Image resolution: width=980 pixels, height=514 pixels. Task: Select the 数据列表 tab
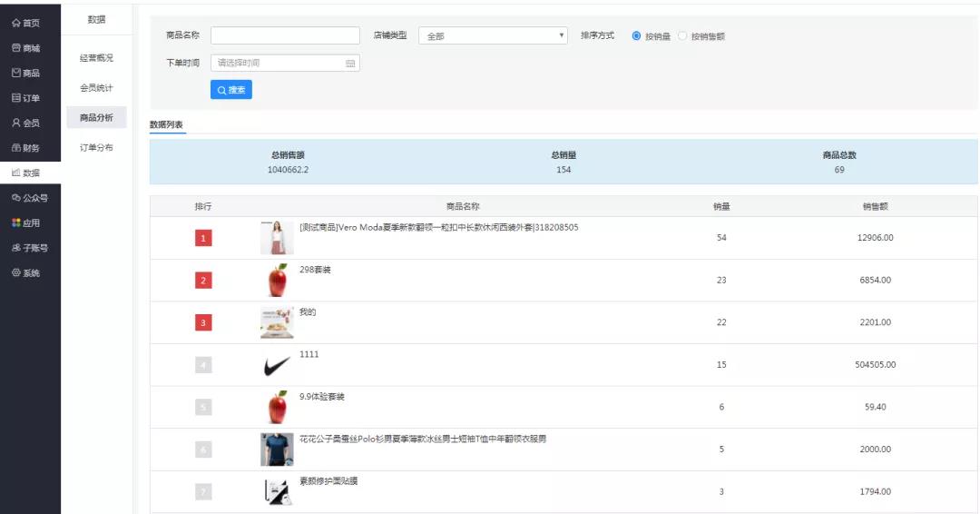tap(166, 125)
